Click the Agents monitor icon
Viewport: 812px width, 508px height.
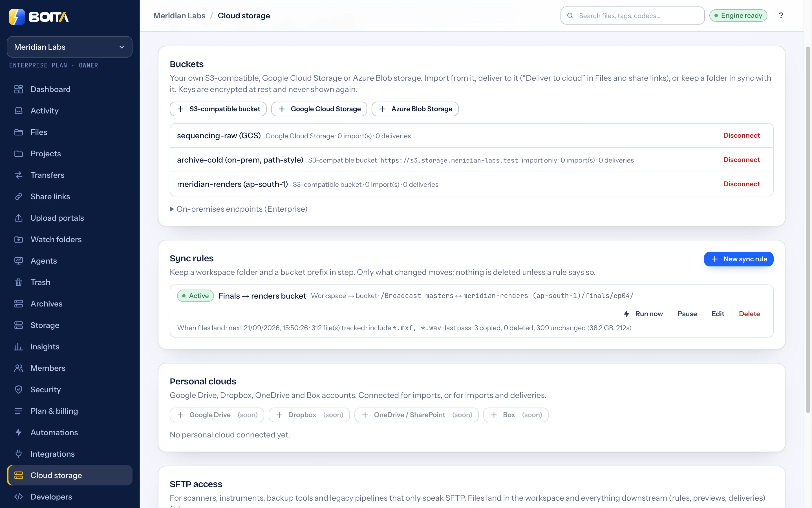(18, 261)
